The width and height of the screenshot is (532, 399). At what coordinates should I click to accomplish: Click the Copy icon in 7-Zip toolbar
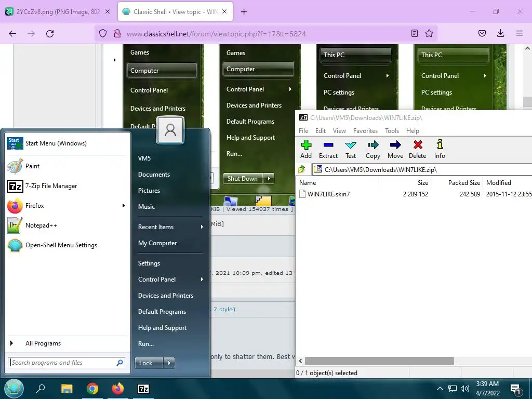pos(373,145)
